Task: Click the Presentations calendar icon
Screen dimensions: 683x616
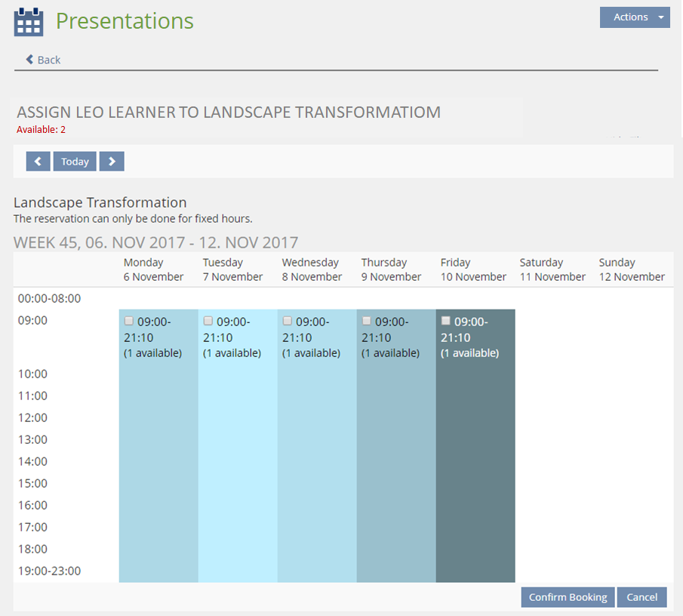Action: (29, 22)
